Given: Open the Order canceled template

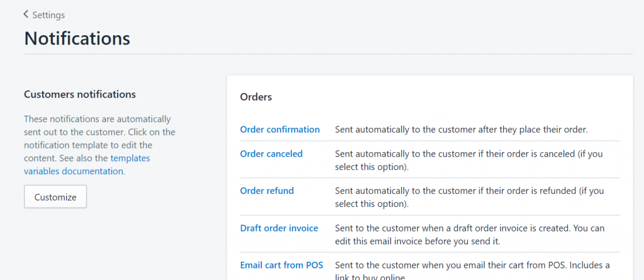Looking at the screenshot, I should point(271,154).
